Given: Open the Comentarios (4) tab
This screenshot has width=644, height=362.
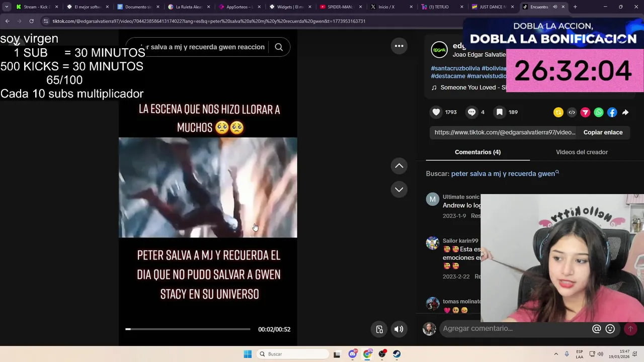Looking at the screenshot, I should pos(477,152).
